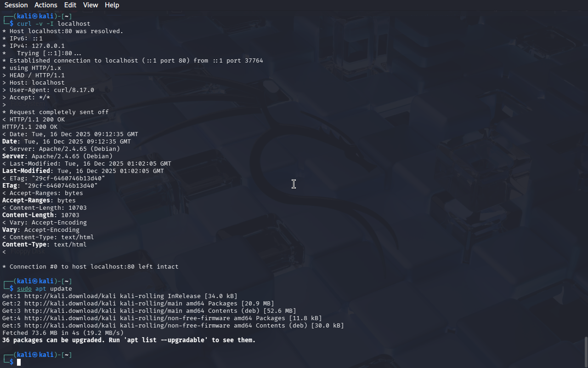This screenshot has height=368, width=588.
Task: Click the 'Connection #0 to host localhost:80' line
Action: (90, 267)
